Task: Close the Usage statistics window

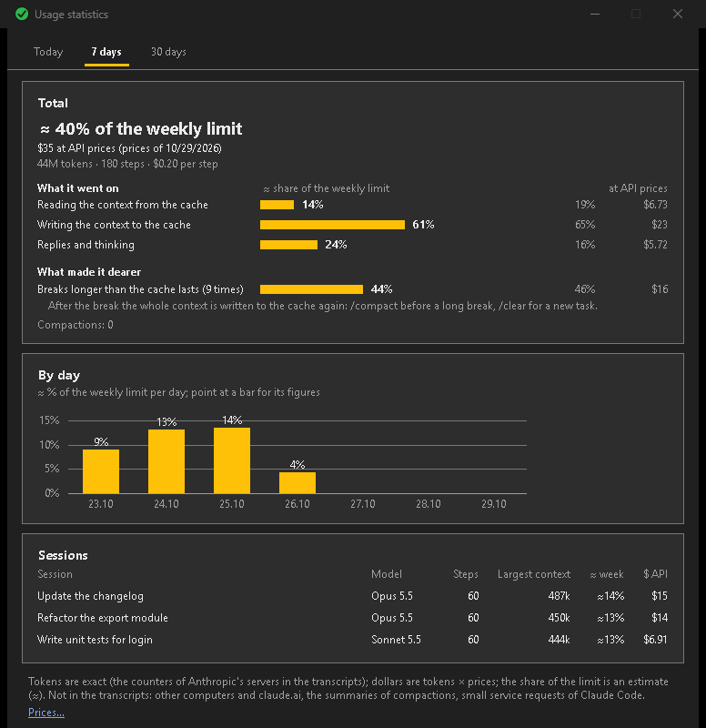Action: coord(678,14)
